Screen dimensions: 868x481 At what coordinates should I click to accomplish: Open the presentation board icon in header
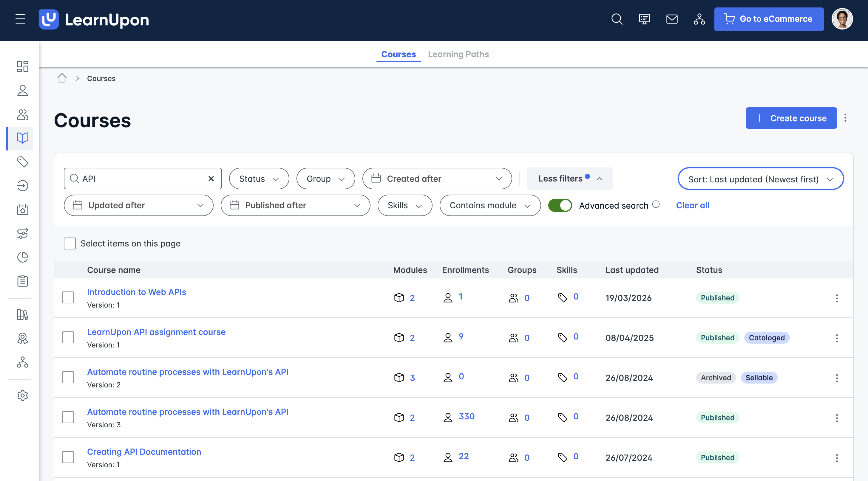[x=644, y=19]
